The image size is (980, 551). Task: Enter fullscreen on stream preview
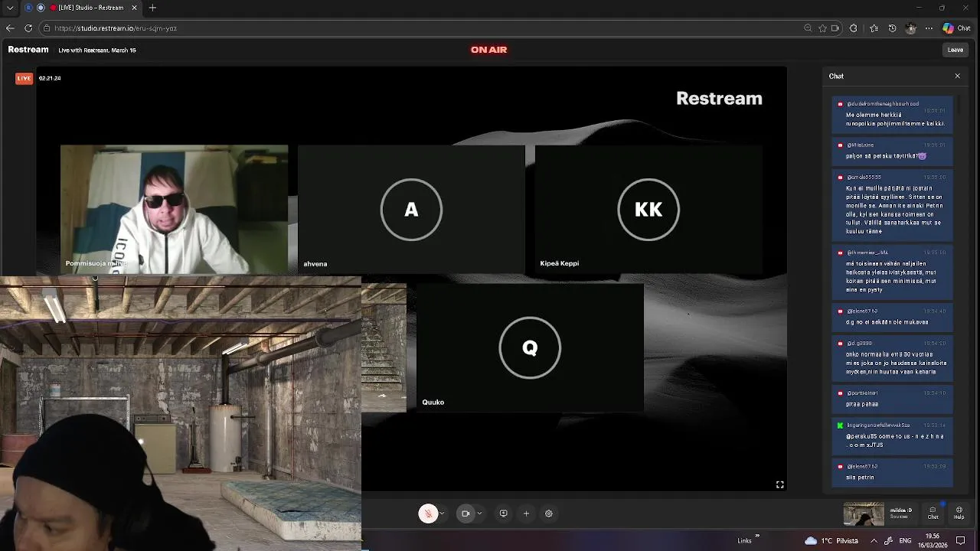[779, 484]
